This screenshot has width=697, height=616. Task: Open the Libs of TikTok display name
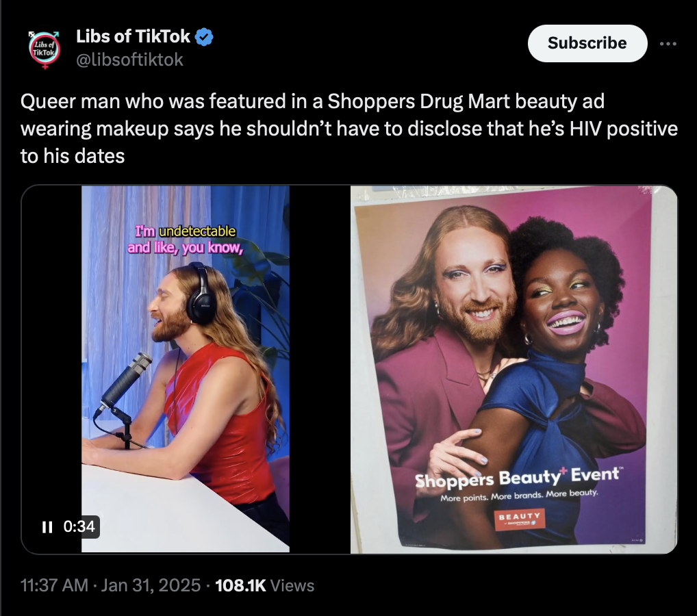133,36
